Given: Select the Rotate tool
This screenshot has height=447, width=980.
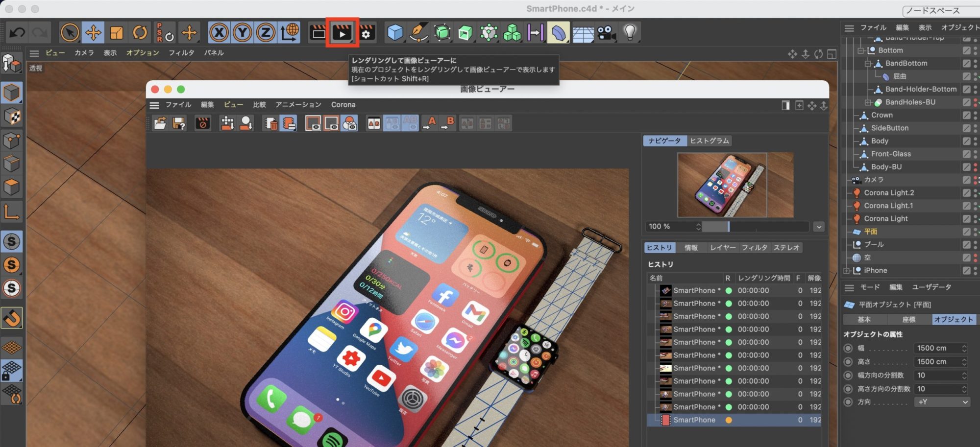Looking at the screenshot, I should click(140, 33).
